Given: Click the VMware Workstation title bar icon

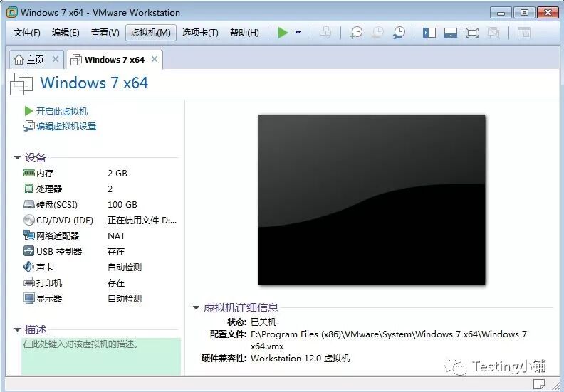Looking at the screenshot, I should pos(11,12).
